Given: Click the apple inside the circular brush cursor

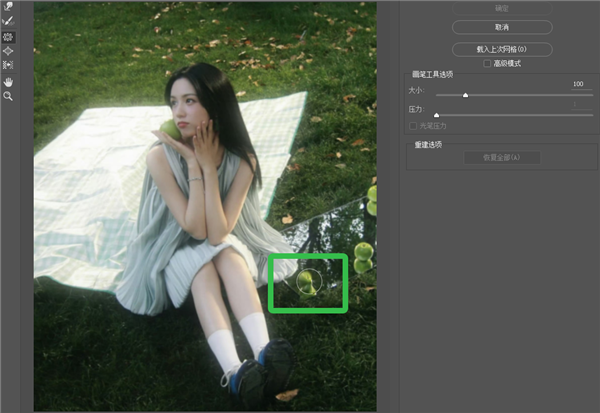Looking at the screenshot, I should point(308,283).
